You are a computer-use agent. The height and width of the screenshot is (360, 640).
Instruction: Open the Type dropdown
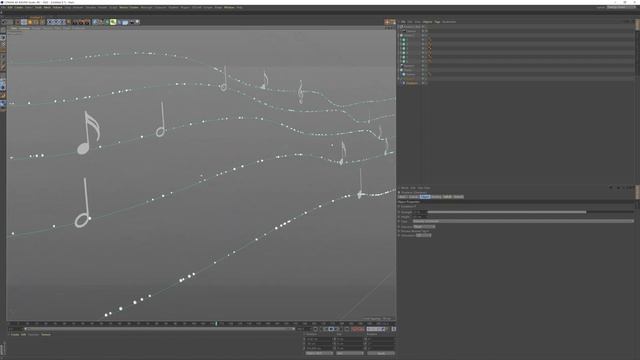pos(523,221)
